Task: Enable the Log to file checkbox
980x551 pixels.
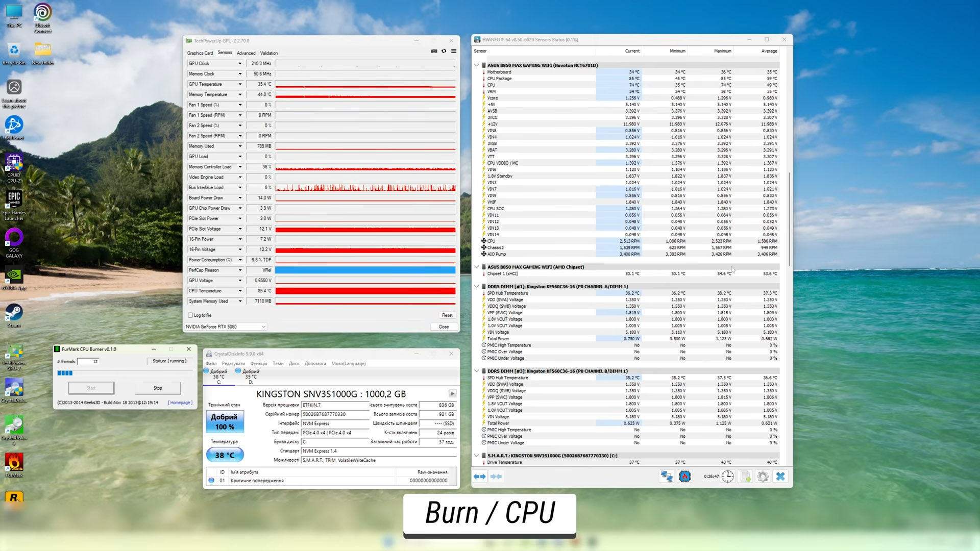Action: tap(190, 315)
